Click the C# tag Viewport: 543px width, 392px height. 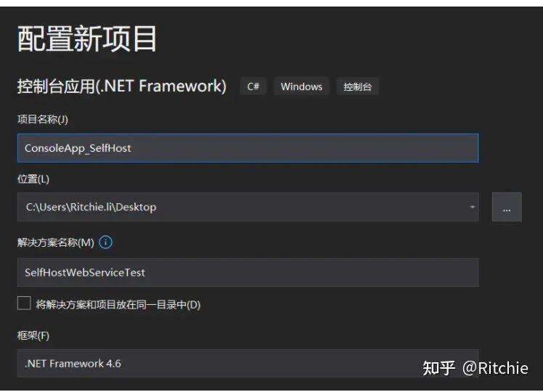pos(253,86)
